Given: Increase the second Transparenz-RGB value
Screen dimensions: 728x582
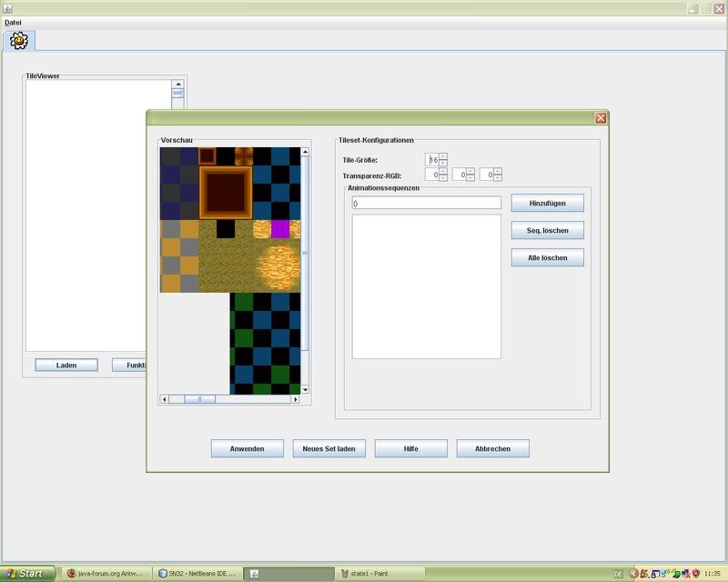Looking at the screenshot, I should [470, 172].
